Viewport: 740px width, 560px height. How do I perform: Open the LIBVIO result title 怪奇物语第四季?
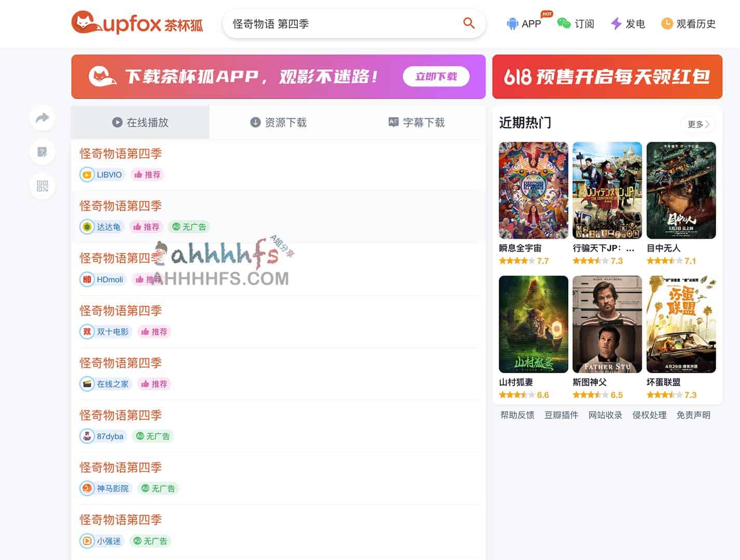[120, 153]
